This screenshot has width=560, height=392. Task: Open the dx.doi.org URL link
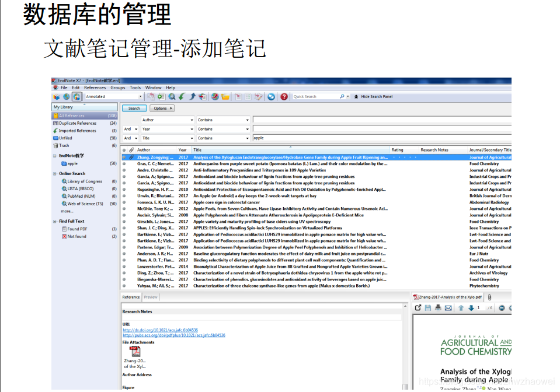(x=161, y=330)
